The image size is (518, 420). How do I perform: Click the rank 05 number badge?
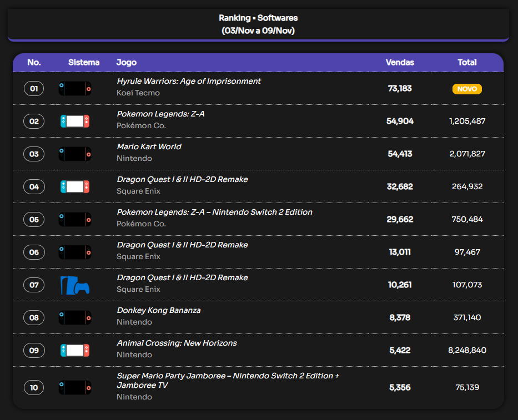point(34,219)
